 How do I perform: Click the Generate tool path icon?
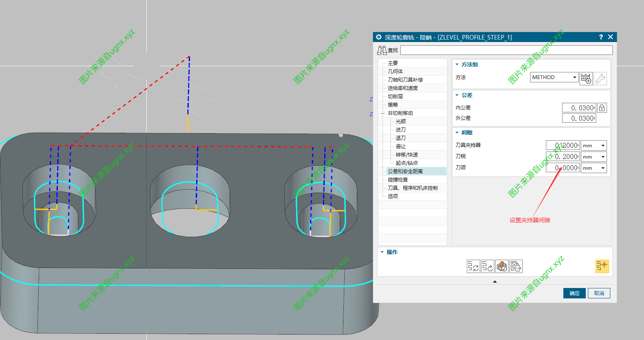point(473,266)
